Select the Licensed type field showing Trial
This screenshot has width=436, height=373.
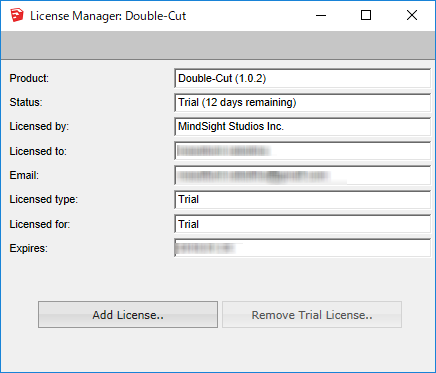coord(302,199)
